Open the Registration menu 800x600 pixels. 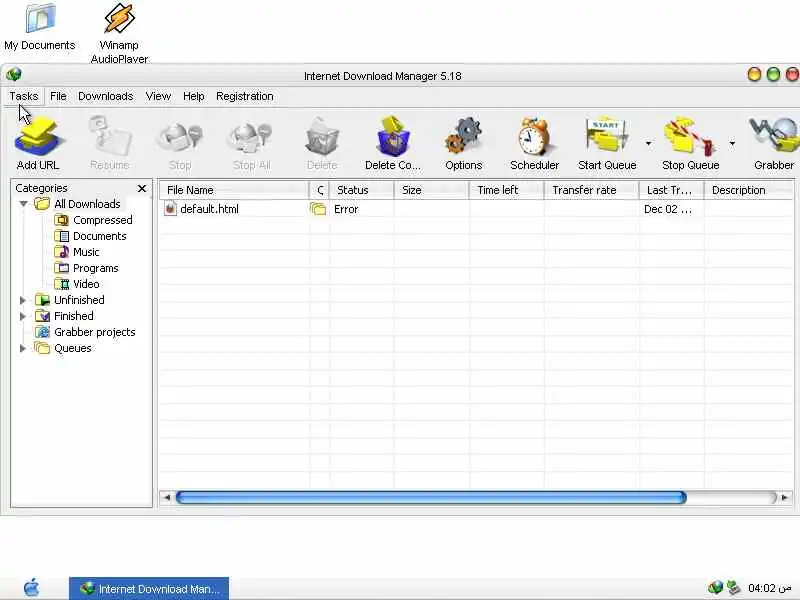click(245, 96)
